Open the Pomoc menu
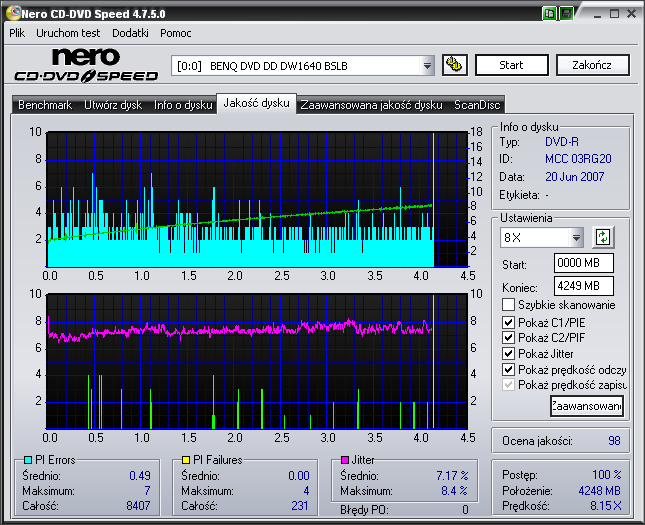This screenshot has height=525, width=645. click(176, 33)
